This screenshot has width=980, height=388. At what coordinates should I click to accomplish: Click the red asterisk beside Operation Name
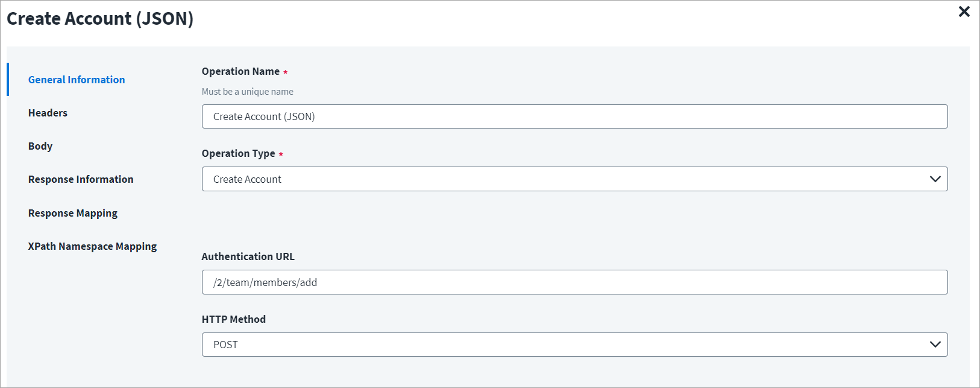coord(286,71)
